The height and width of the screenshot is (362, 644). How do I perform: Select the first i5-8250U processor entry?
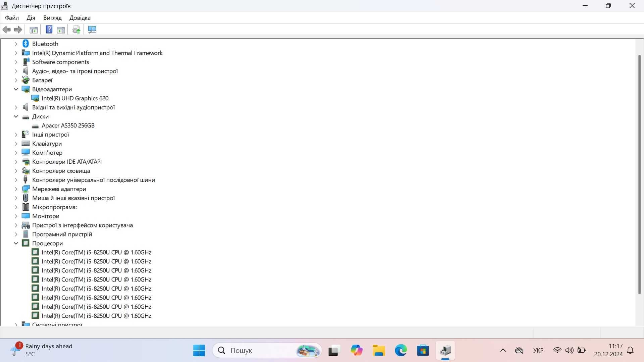coord(96,252)
